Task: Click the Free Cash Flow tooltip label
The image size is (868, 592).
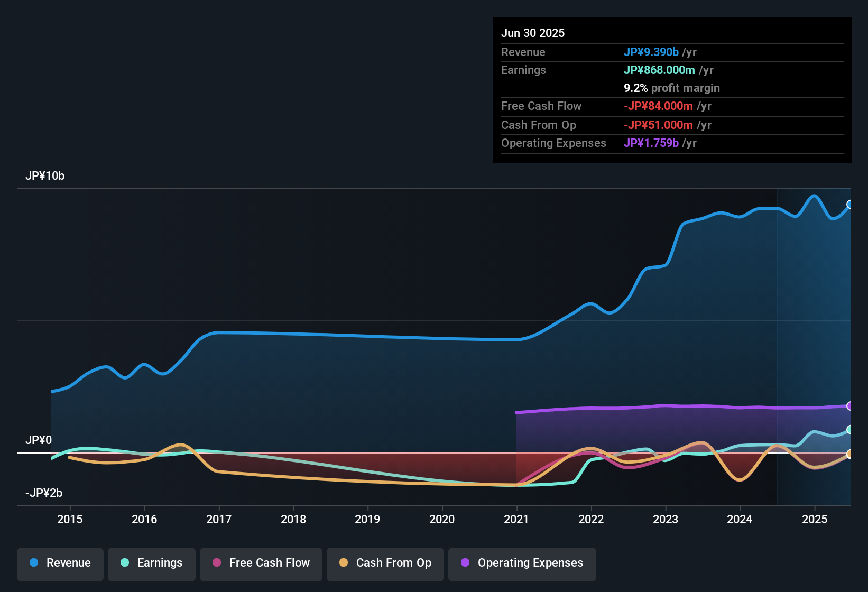Action: [x=541, y=106]
